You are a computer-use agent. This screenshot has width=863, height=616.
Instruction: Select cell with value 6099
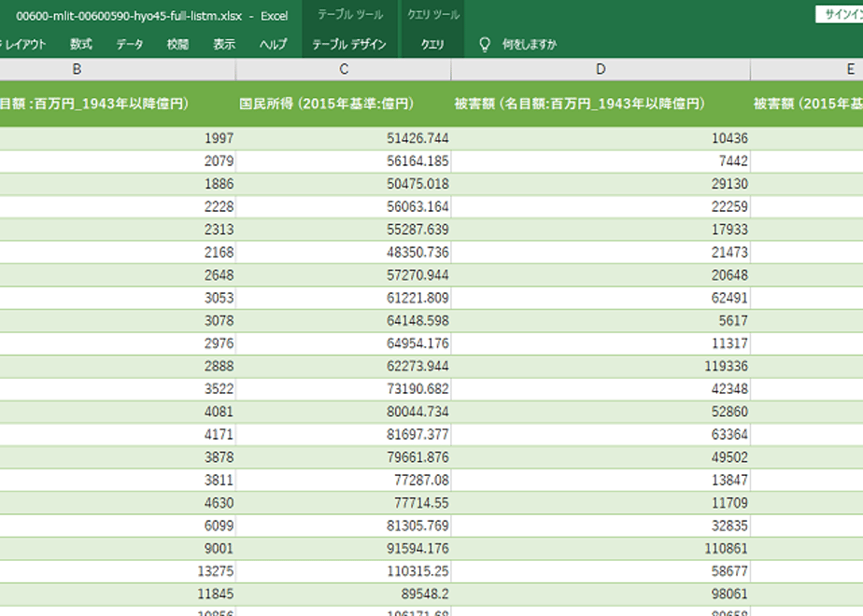click(118, 526)
